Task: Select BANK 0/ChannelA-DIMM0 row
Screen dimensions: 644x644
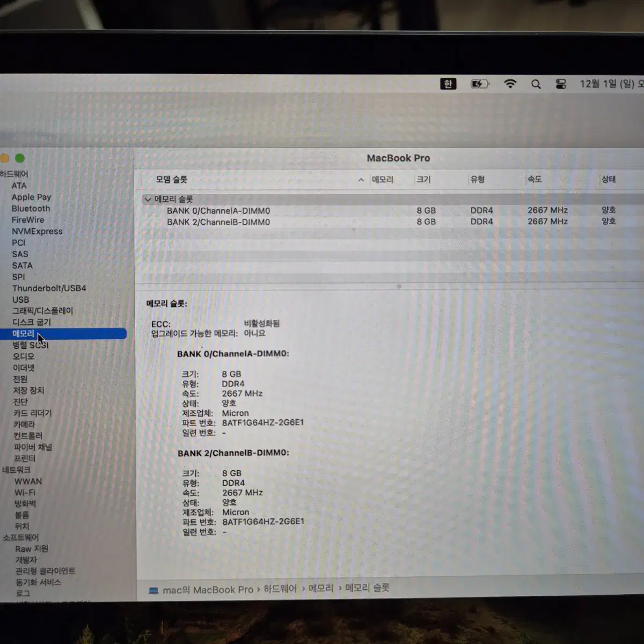Action: [x=392, y=210]
